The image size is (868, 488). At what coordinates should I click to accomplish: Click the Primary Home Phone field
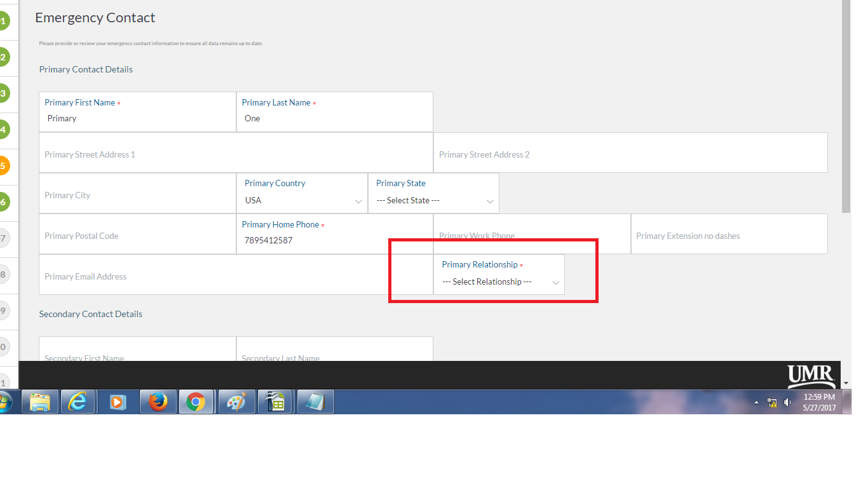(x=334, y=240)
